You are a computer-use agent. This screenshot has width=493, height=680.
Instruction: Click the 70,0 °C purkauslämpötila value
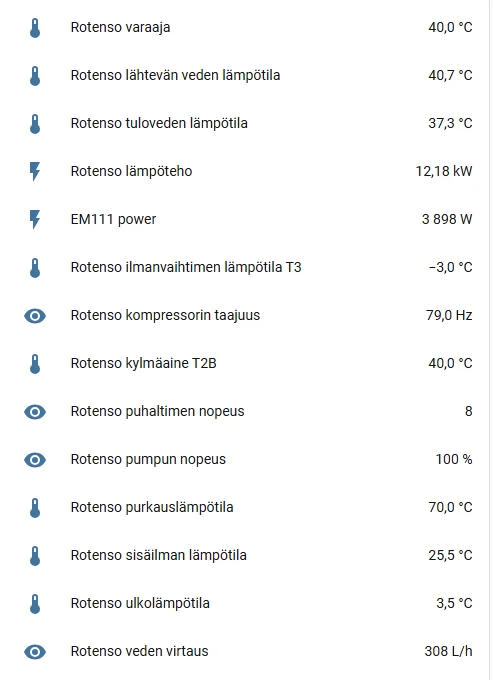pyautogui.click(x=450, y=507)
